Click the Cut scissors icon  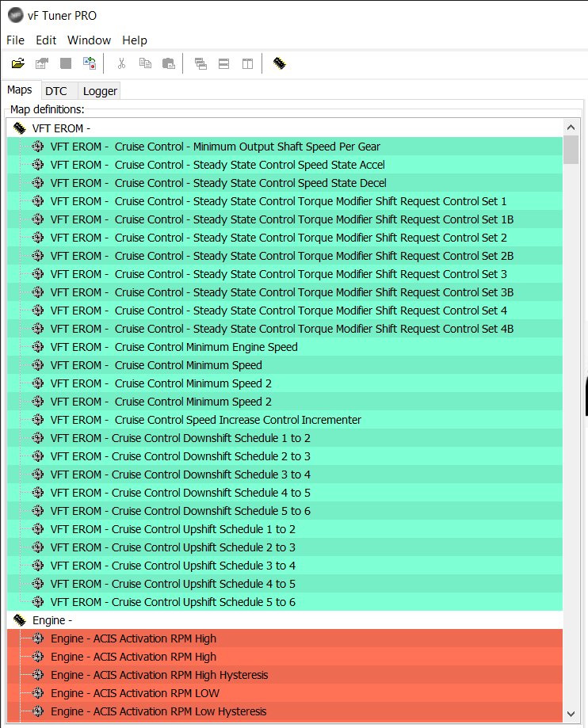[x=122, y=63]
